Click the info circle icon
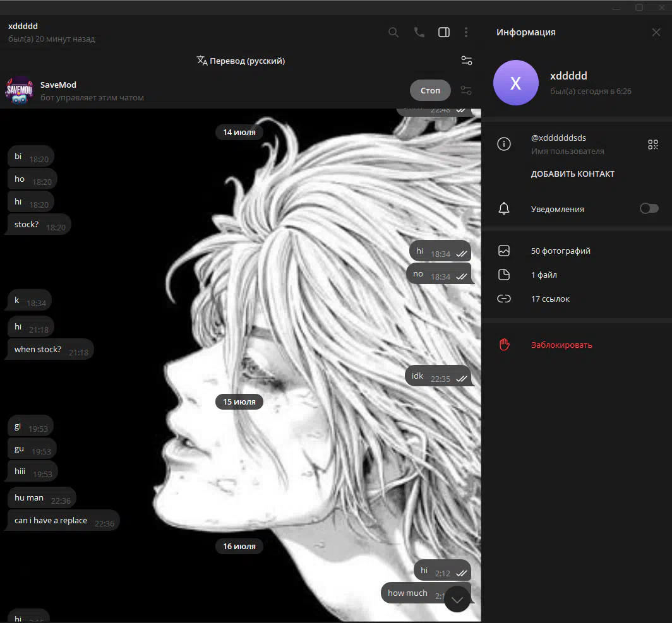 [503, 144]
